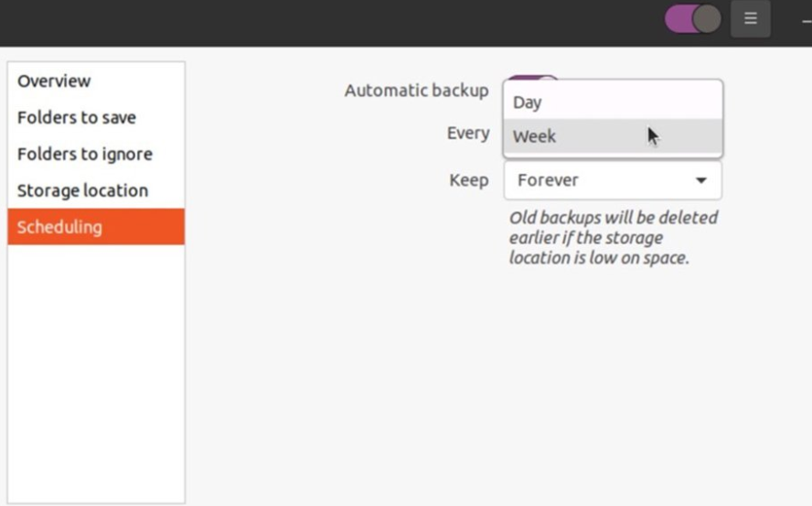Show the Storage location settings
Viewport: 812px width, 506px height.
[x=82, y=190]
